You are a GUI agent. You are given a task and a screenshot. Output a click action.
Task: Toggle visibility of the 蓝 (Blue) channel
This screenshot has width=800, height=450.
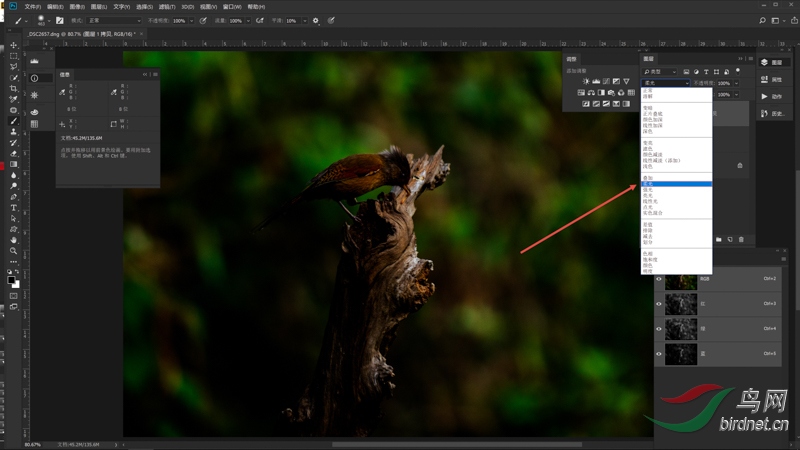click(x=659, y=354)
